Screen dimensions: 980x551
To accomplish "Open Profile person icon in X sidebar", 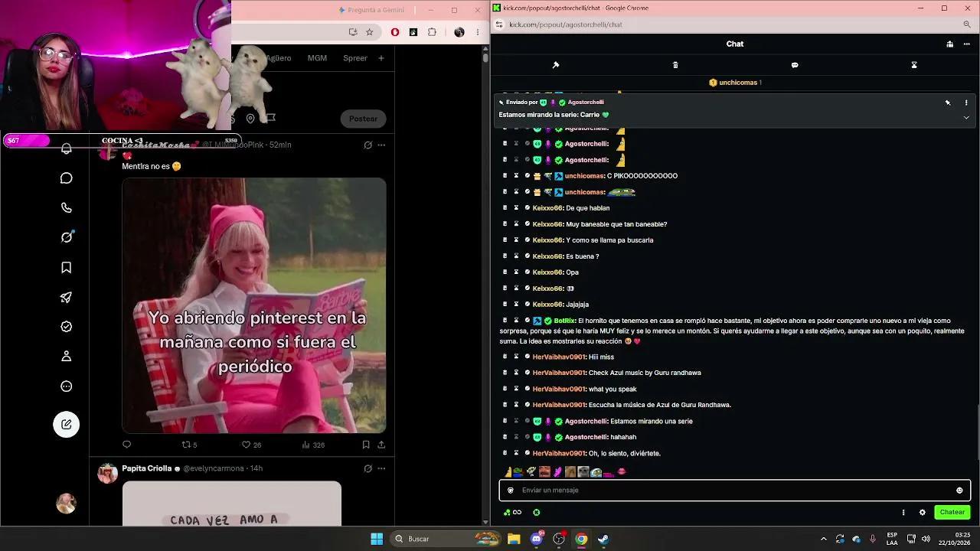I will tap(67, 356).
